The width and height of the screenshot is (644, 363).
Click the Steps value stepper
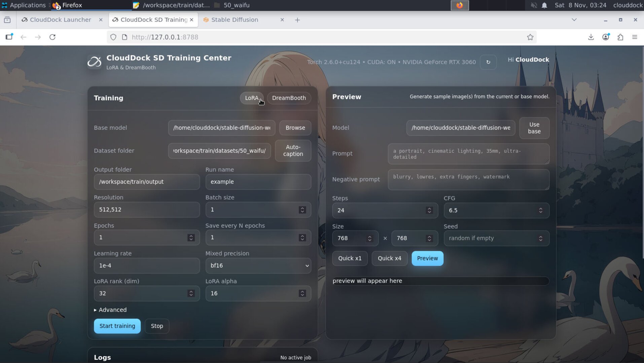(429, 210)
